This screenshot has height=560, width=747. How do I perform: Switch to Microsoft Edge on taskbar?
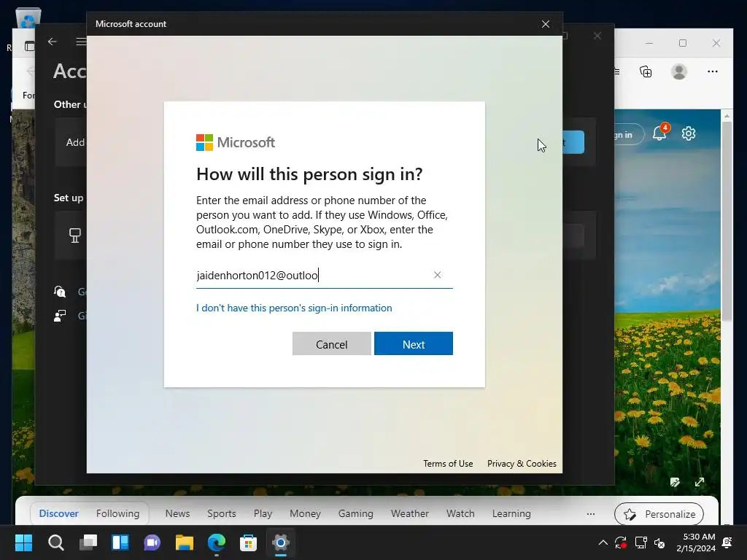coord(216,542)
